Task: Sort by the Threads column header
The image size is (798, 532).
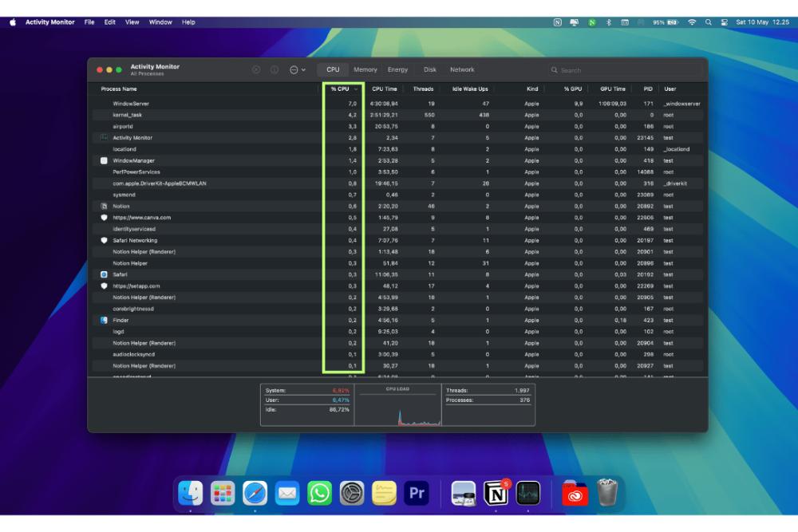Action: click(x=423, y=89)
